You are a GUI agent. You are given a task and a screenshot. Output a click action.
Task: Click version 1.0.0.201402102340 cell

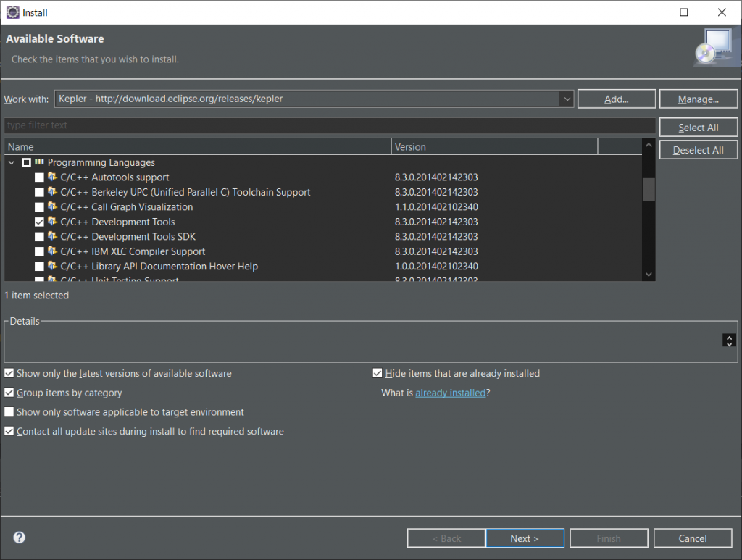click(436, 267)
